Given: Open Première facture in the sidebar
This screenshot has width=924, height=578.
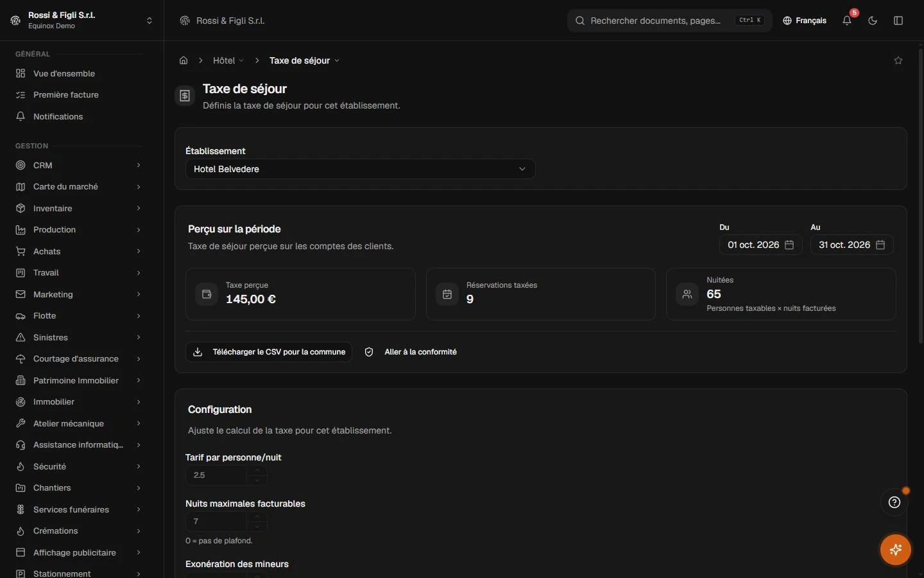Looking at the screenshot, I should click(x=78, y=95).
